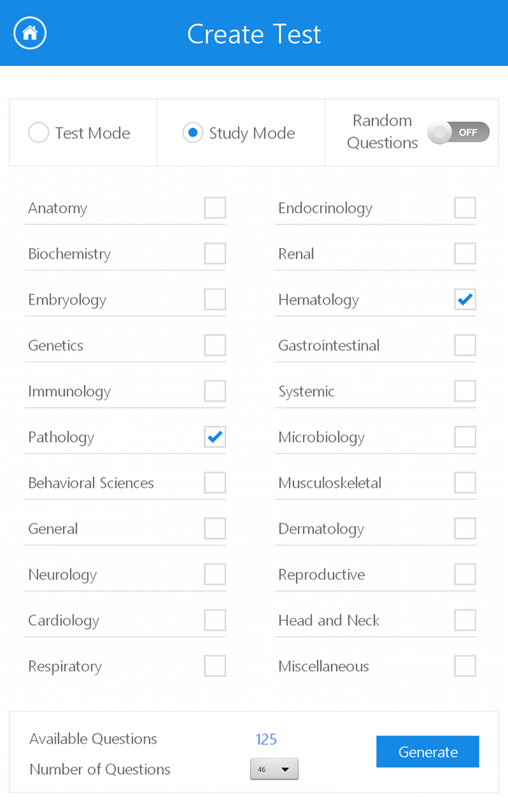Turn on Random Questions

458,132
